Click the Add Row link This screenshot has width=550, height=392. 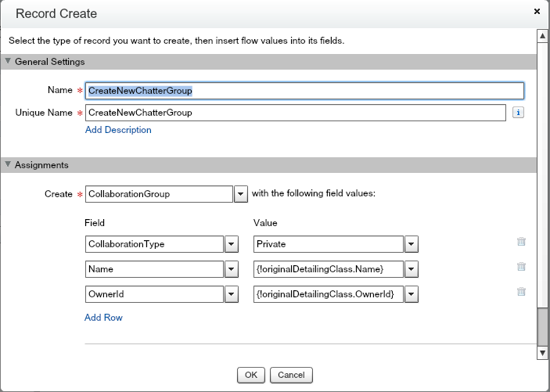pyautogui.click(x=103, y=318)
